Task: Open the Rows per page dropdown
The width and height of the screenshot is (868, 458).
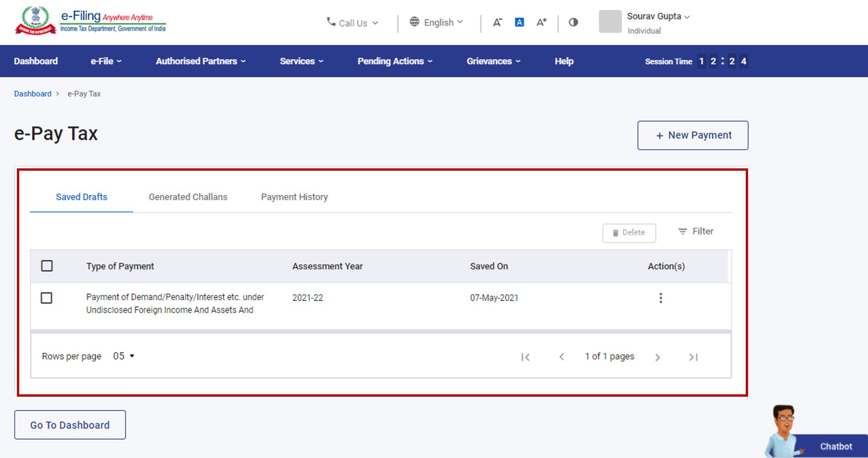Action: pyautogui.click(x=123, y=356)
